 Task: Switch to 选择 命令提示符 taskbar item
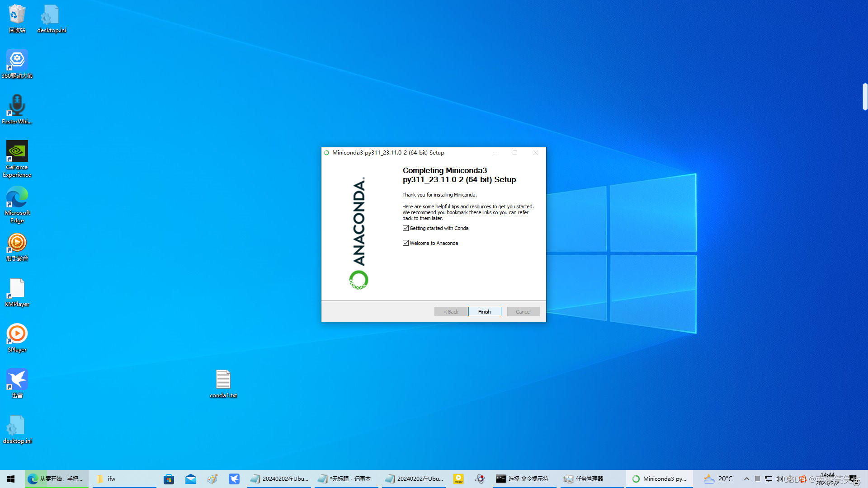tap(525, 479)
